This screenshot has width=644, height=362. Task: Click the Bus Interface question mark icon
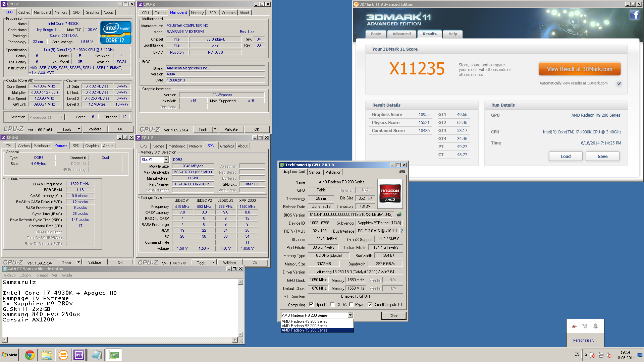[402, 231]
